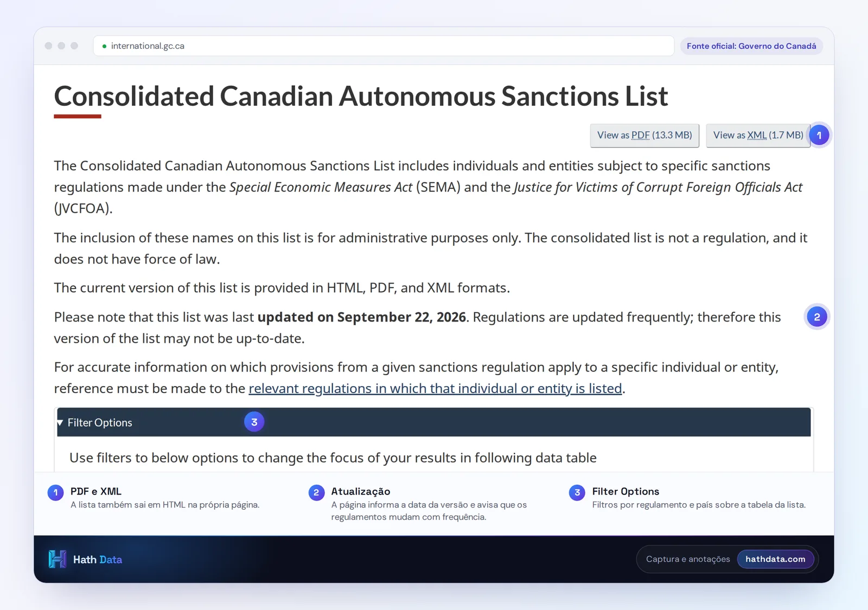
Task: Open the View as XML (1.7 MB) button
Action: coord(758,136)
